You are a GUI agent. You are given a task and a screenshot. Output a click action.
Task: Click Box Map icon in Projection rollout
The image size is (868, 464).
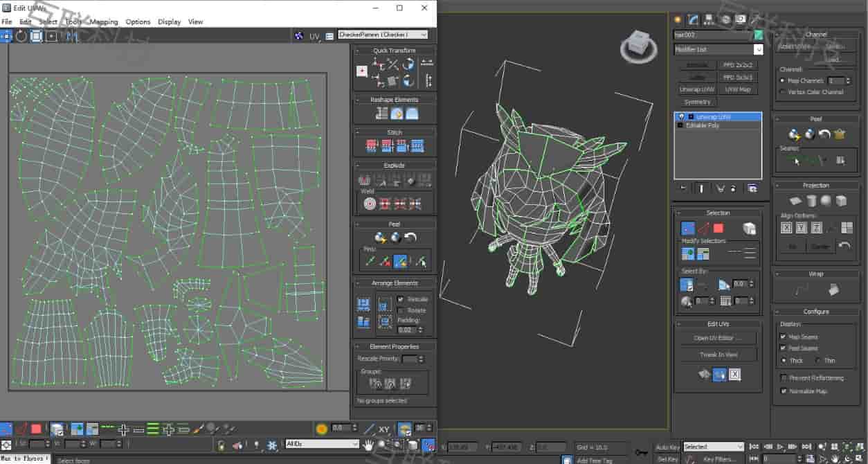coord(841,201)
